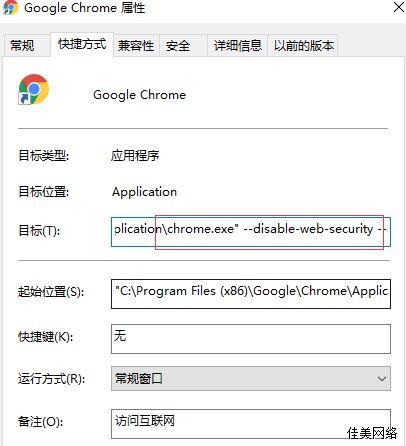
Task: Click the 运行方式(R) label
Action: tap(52, 379)
